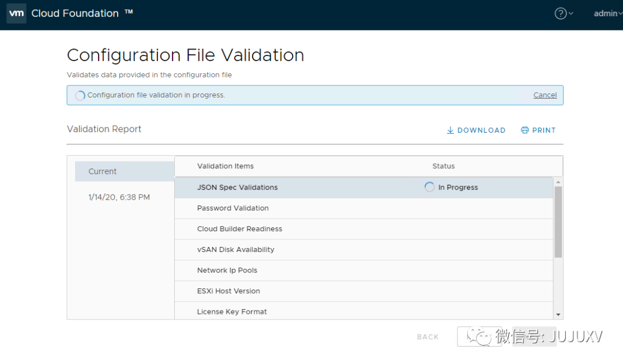
Task: Open the help question mark menu
Action: (561, 13)
